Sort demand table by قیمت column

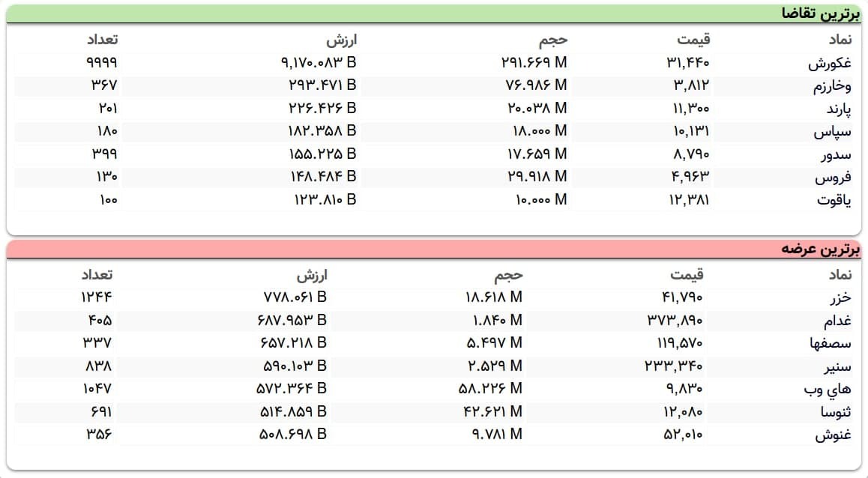pos(693,39)
